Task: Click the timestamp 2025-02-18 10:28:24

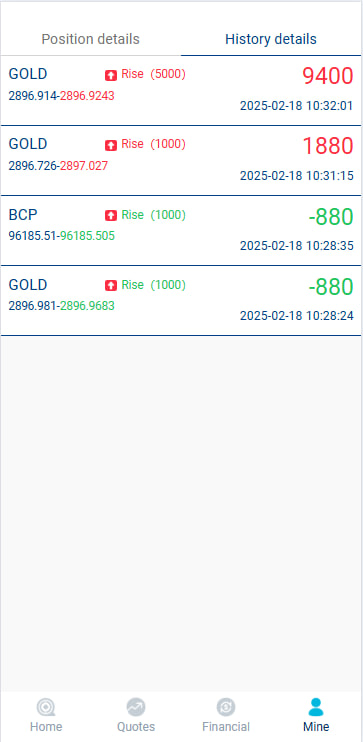Action: pyautogui.click(x=297, y=316)
